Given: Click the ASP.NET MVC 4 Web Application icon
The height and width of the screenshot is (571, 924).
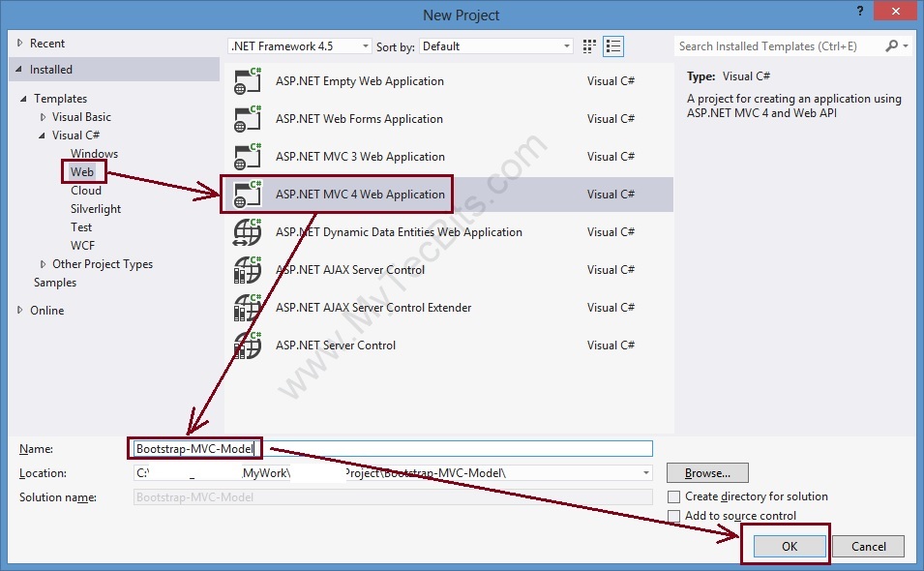Looking at the screenshot, I should [248, 194].
